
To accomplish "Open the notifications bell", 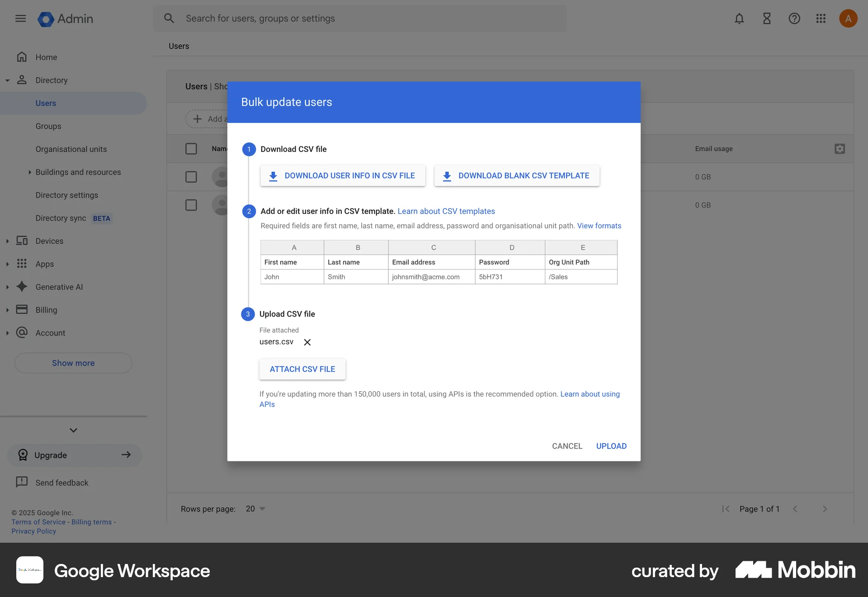I will pyautogui.click(x=739, y=19).
